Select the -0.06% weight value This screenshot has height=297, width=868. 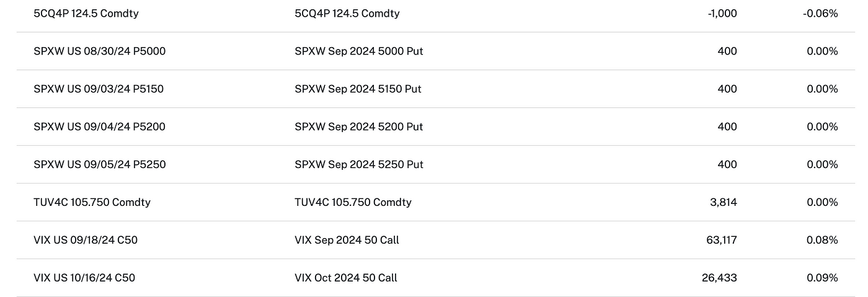tap(820, 13)
